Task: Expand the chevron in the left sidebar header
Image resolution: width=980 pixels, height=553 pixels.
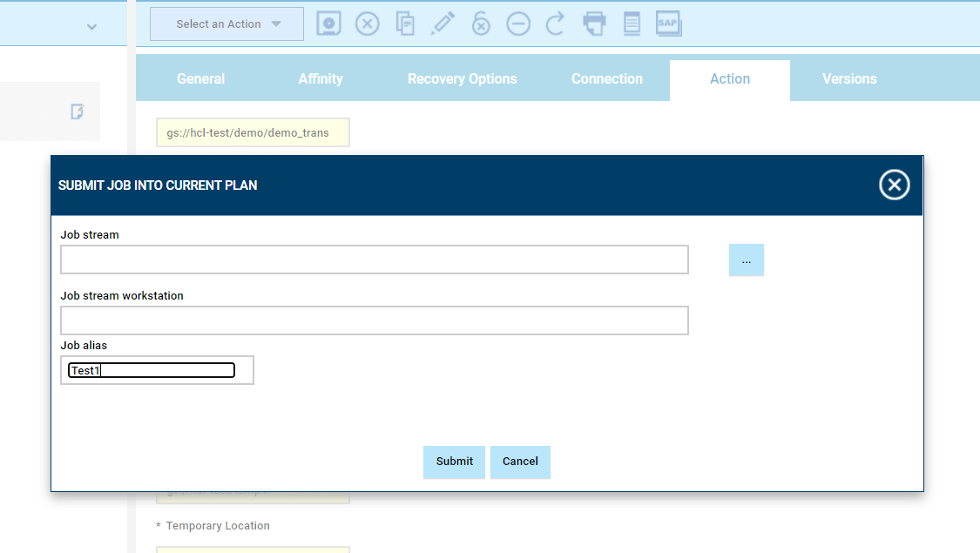Action: pos(91,27)
